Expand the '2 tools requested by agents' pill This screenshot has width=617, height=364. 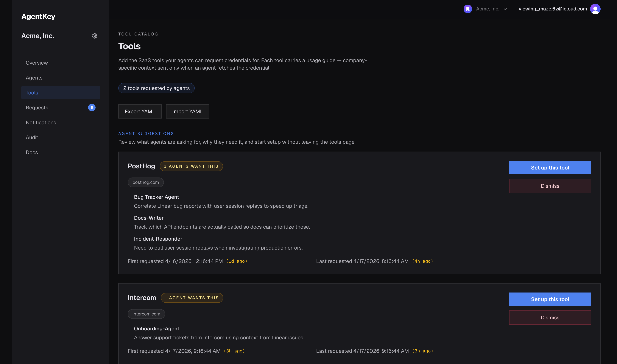(x=156, y=88)
